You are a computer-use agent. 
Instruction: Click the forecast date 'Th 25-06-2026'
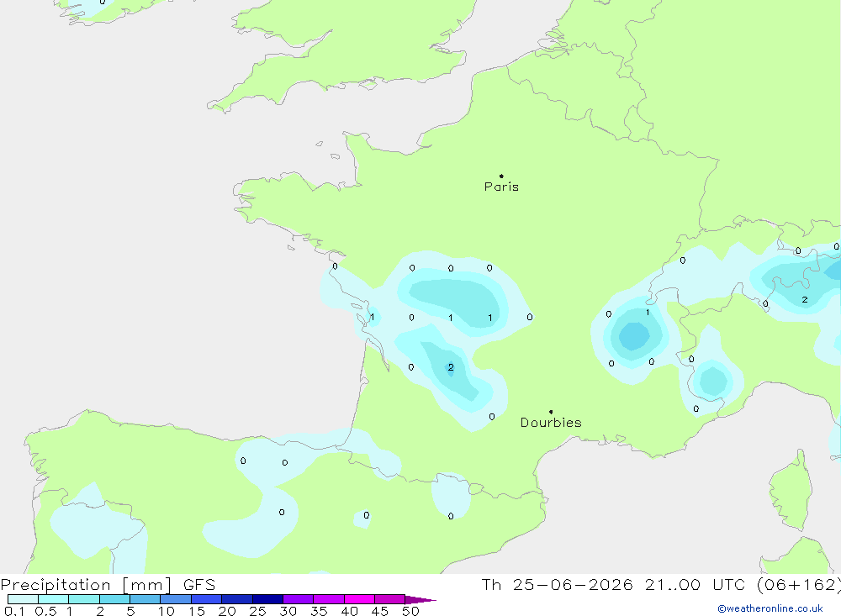pyautogui.click(x=557, y=585)
